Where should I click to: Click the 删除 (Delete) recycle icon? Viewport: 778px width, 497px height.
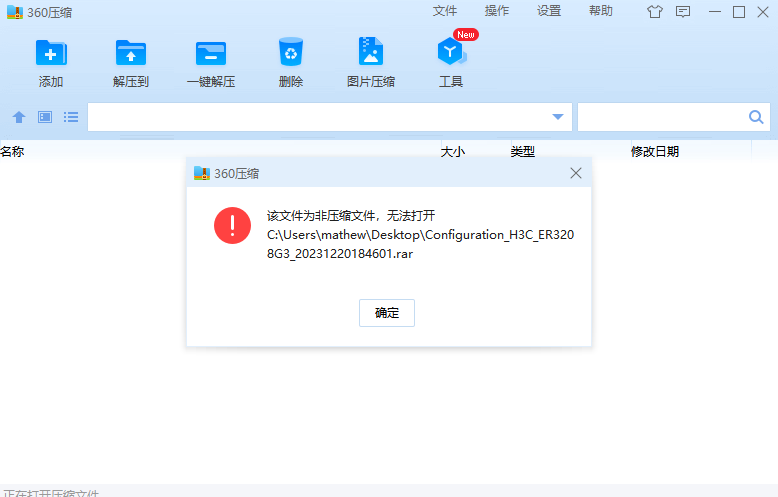[x=291, y=52]
